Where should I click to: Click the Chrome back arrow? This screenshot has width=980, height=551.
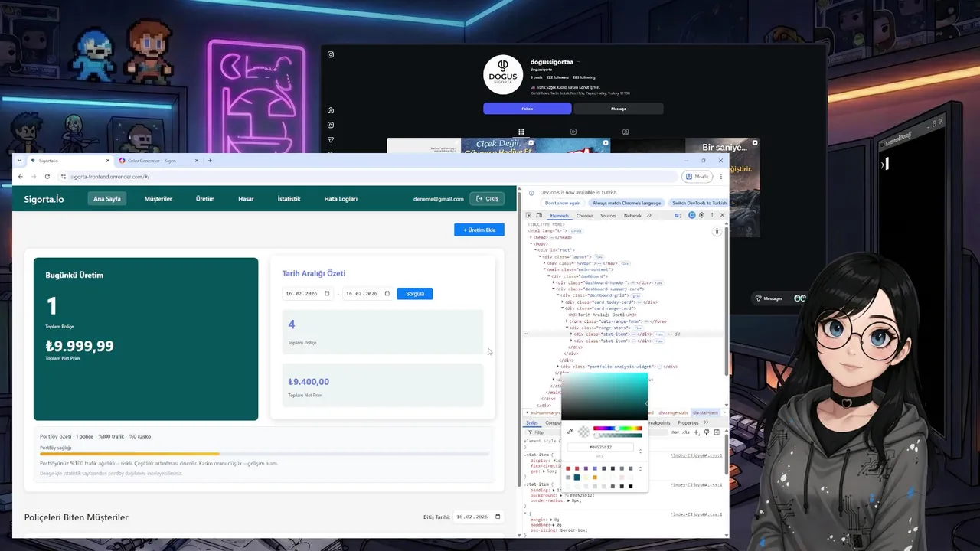(x=21, y=177)
